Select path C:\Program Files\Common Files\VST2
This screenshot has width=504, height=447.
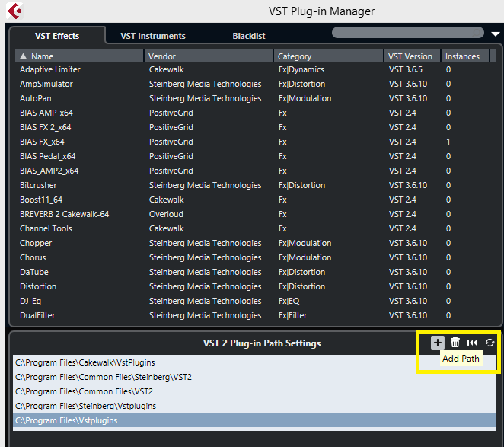tap(254, 391)
